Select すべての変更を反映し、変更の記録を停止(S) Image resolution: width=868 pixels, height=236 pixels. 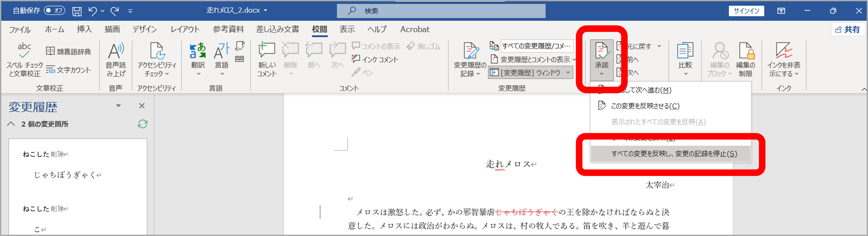[670, 154]
